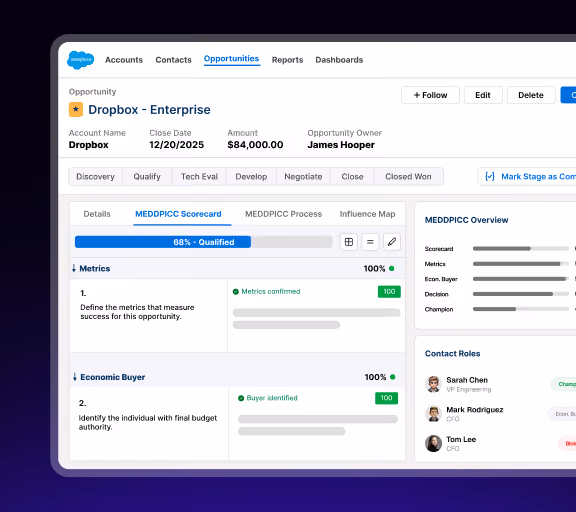Click the Contact Roles heading
Viewport: 576px width, 512px height.
(452, 354)
